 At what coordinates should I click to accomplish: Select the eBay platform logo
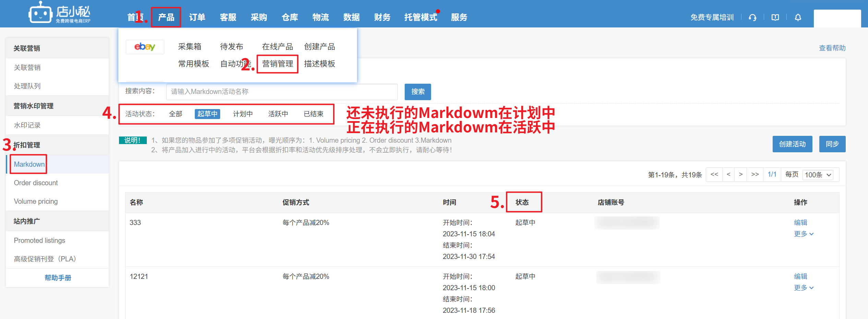[x=145, y=47]
